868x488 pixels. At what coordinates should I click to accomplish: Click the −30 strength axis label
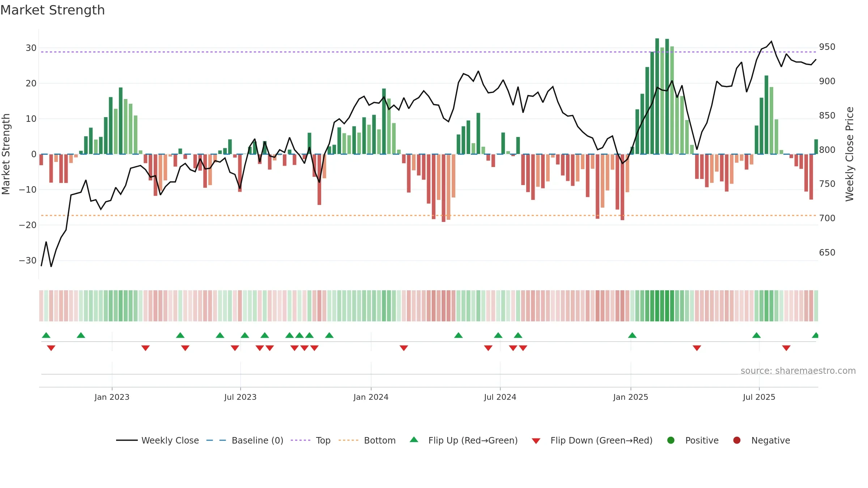click(x=28, y=260)
